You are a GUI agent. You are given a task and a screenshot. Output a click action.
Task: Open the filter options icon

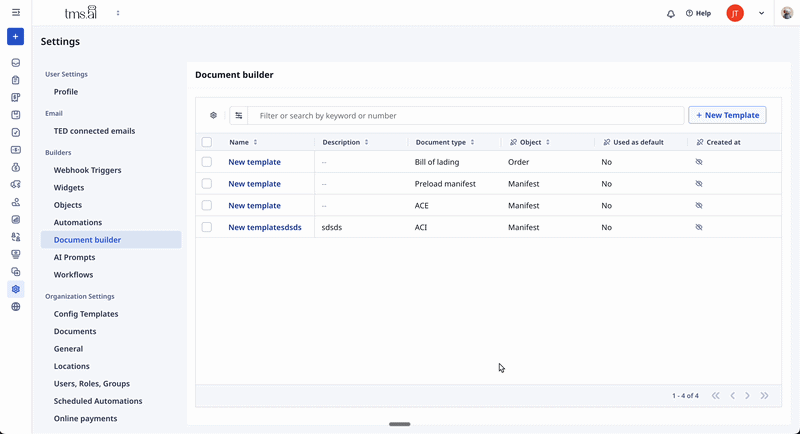coord(238,116)
